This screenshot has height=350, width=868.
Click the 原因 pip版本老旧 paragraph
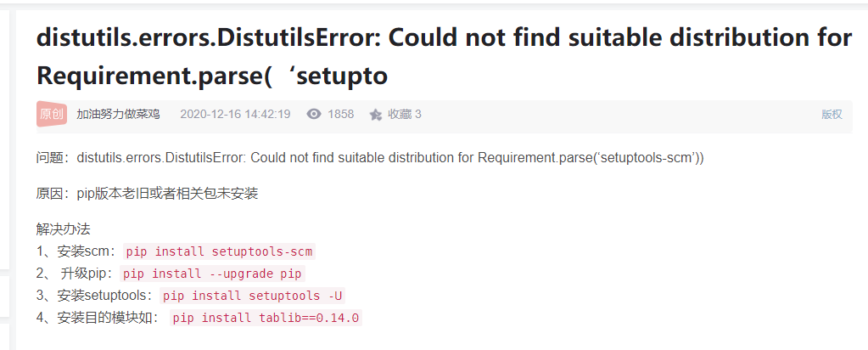[148, 194]
